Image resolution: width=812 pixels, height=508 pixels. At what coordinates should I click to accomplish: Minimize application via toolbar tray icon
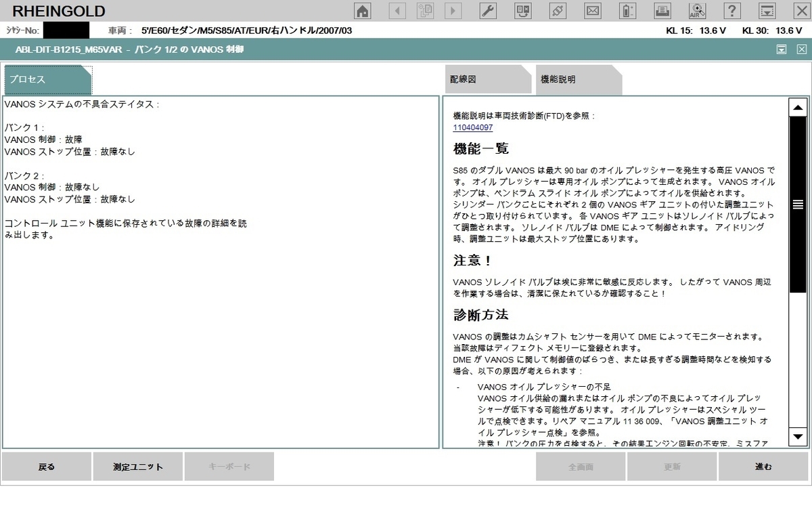(x=767, y=10)
